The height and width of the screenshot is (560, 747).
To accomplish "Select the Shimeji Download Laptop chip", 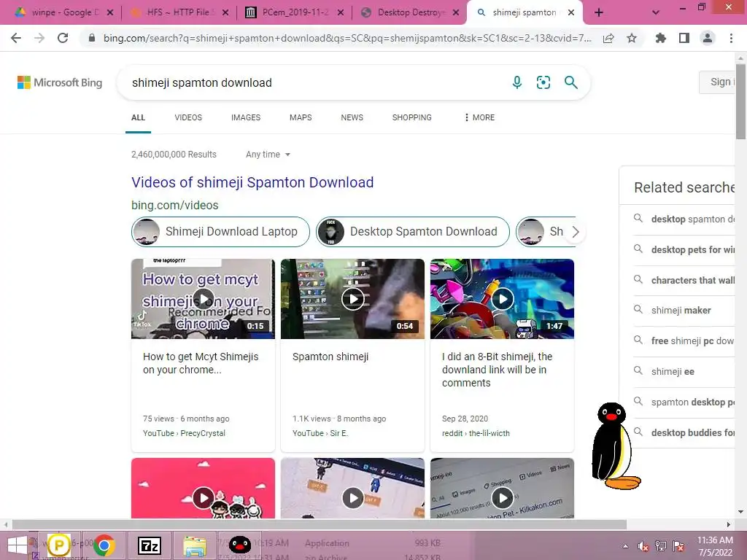I will [x=220, y=232].
